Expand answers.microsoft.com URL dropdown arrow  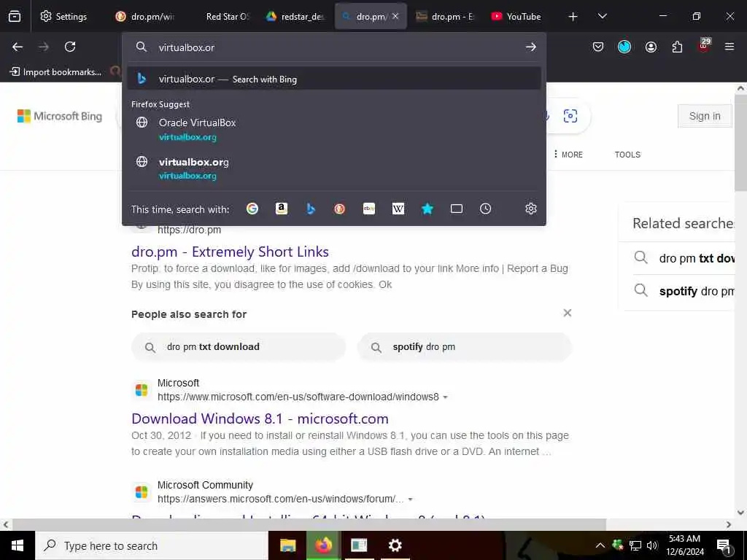coord(410,499)
